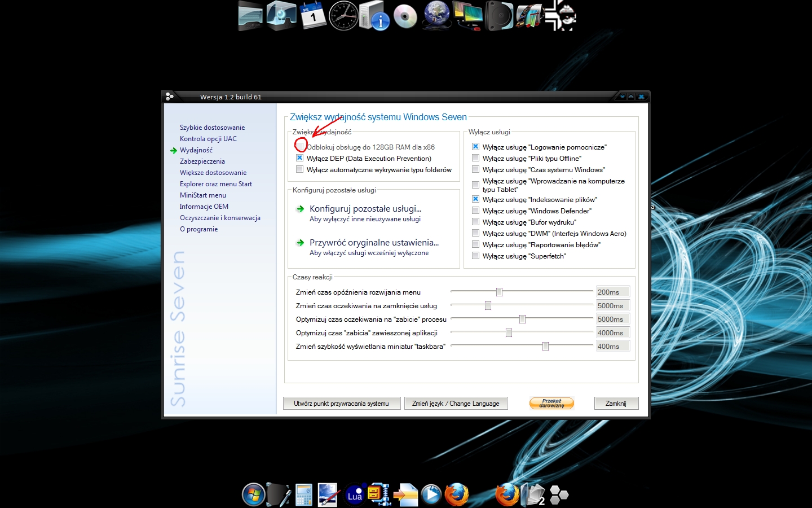Launch the Calculator icon in bottom dock
812x508 pixels.
[304, 495]
